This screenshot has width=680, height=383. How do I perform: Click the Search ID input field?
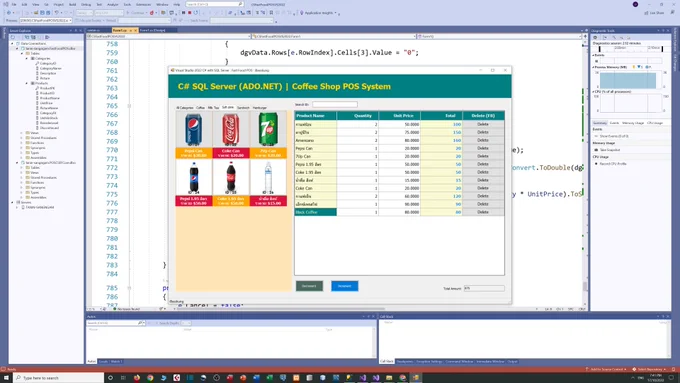point(335,105)
